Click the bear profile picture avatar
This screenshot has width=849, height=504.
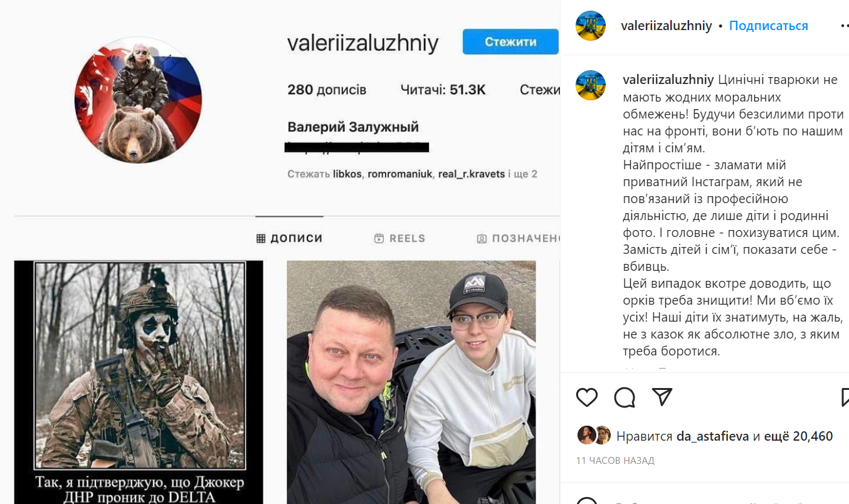tap(139, 100)
